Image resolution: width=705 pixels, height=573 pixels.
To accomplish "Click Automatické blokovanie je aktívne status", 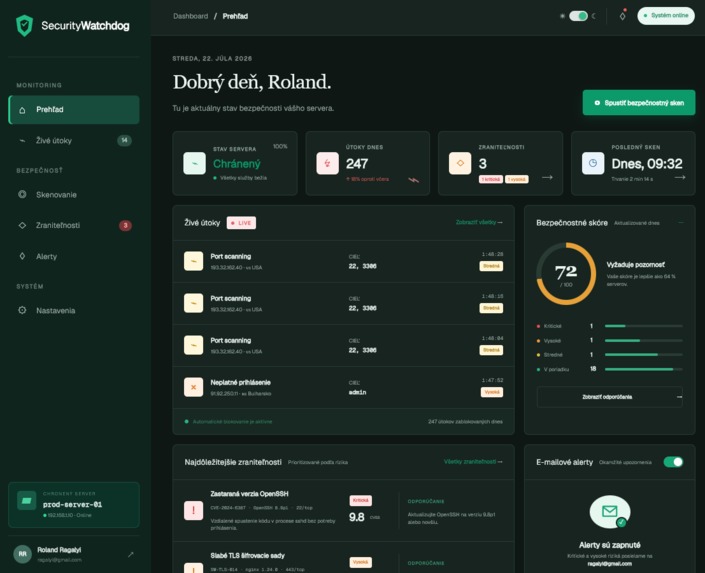I will (x=228, y=422).
